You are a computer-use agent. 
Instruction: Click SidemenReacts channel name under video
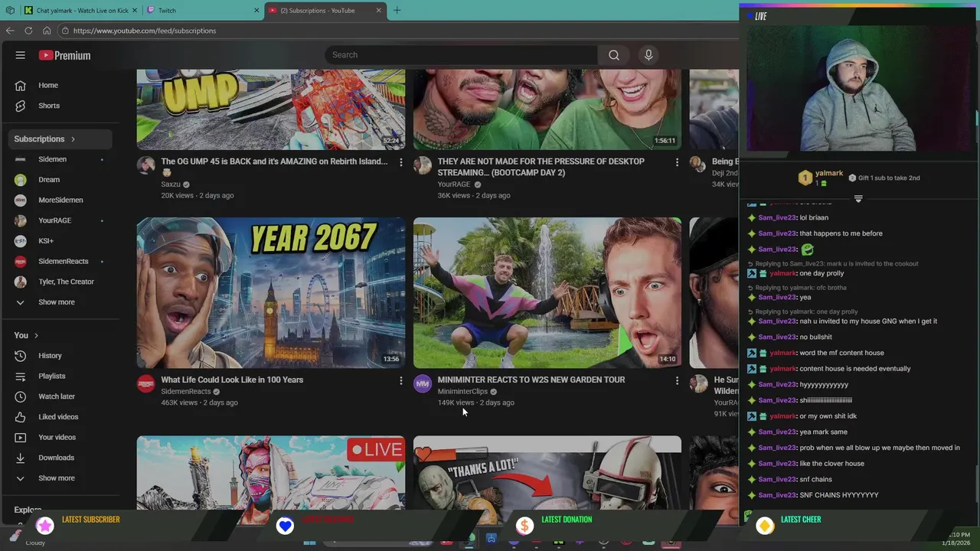[x=186, y=391]
